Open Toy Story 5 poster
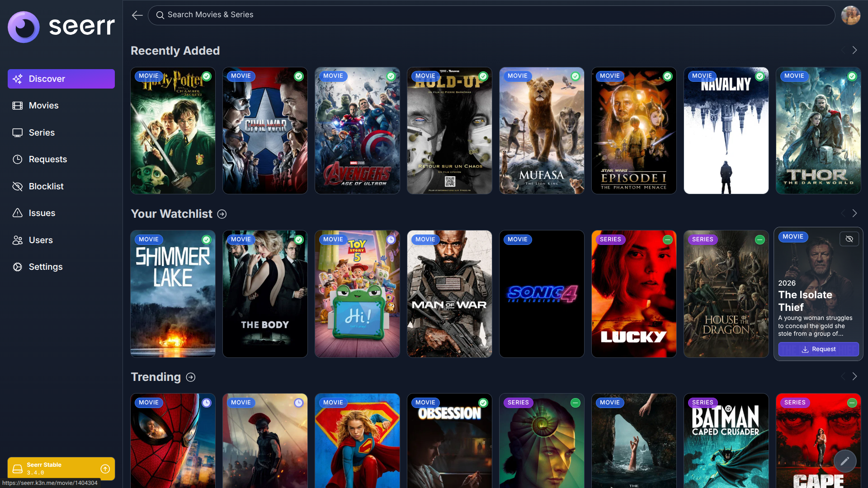Viewport: 868px width, 488px height. 357,294
